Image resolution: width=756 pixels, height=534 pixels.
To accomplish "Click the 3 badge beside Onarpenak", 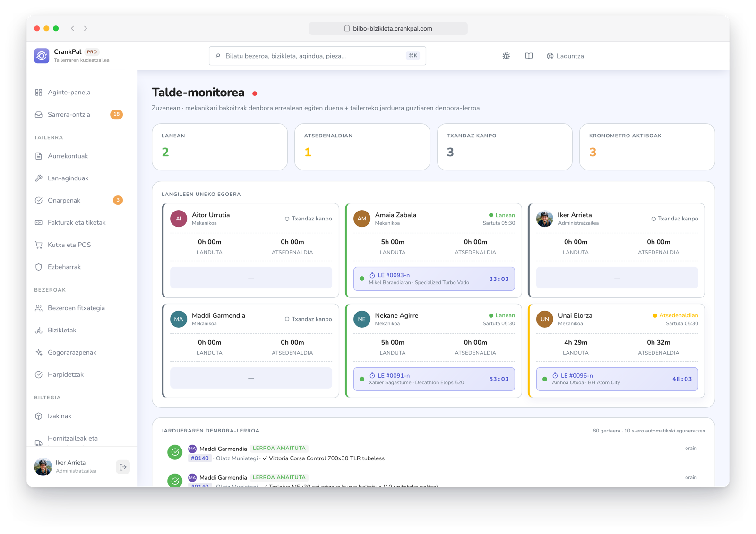I will click(x=118, y=200).
